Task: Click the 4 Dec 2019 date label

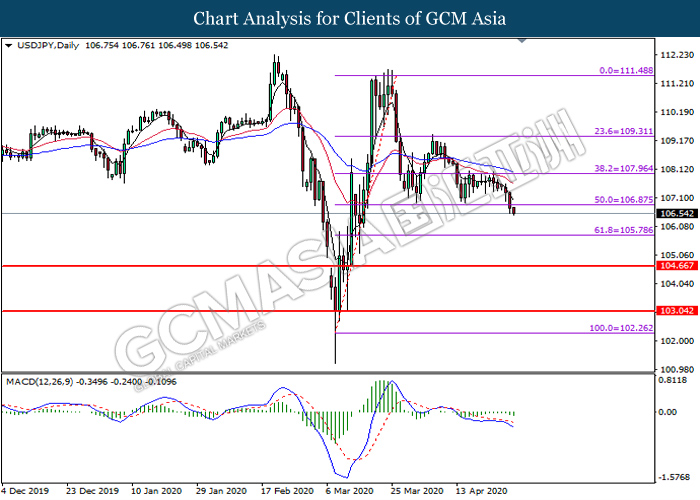Action: [25, 491]
